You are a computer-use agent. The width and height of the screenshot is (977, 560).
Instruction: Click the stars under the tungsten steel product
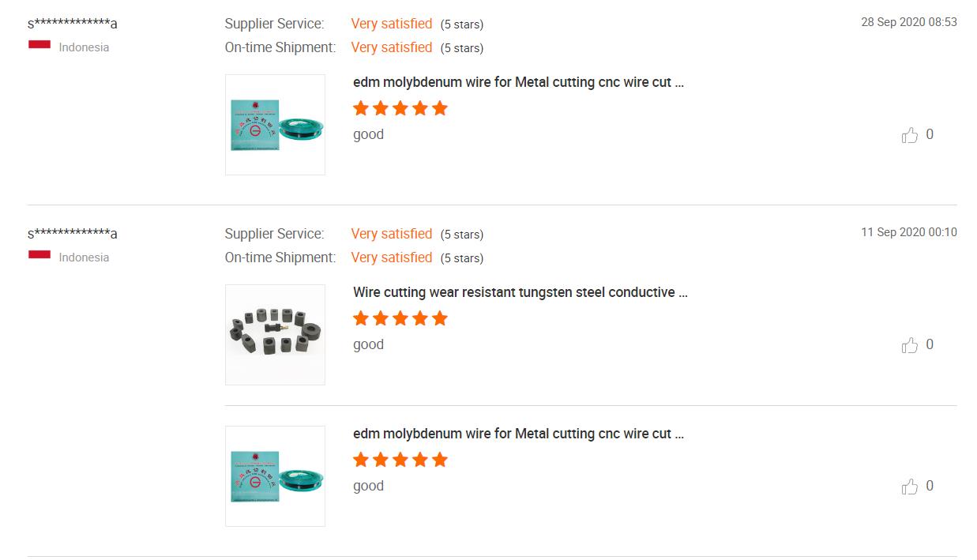click(400, 318)
